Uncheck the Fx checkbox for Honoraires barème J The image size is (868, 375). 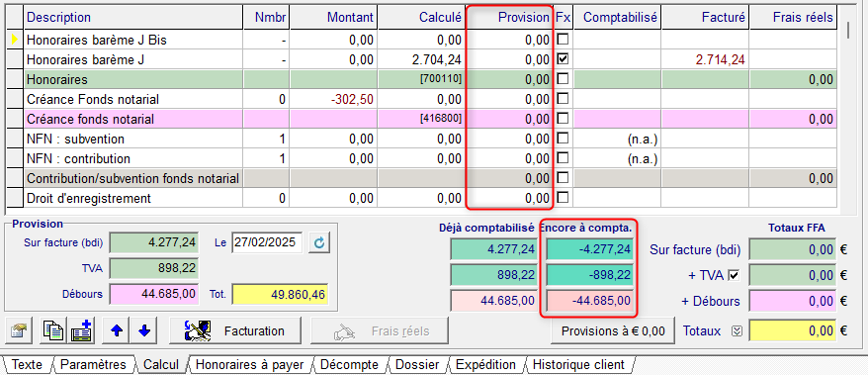563,58
